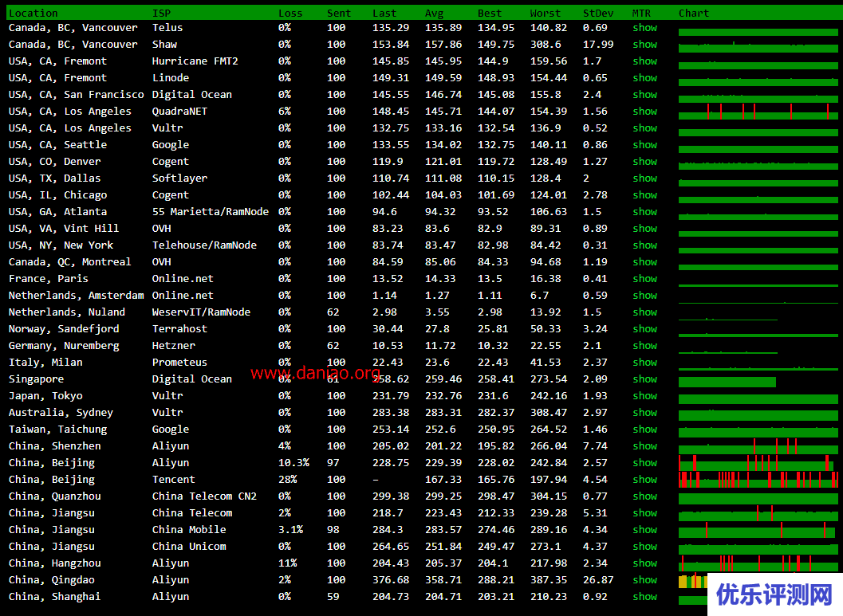This screenshot has width=843, height=616.
Task: Click the Worst column header
Action: [x=546, y=13]
